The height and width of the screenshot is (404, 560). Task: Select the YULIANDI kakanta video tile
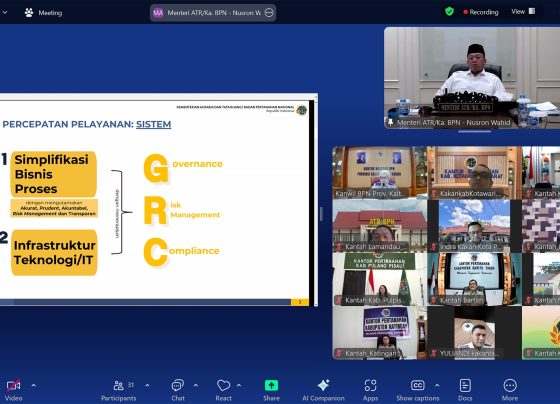click(475, 333)
